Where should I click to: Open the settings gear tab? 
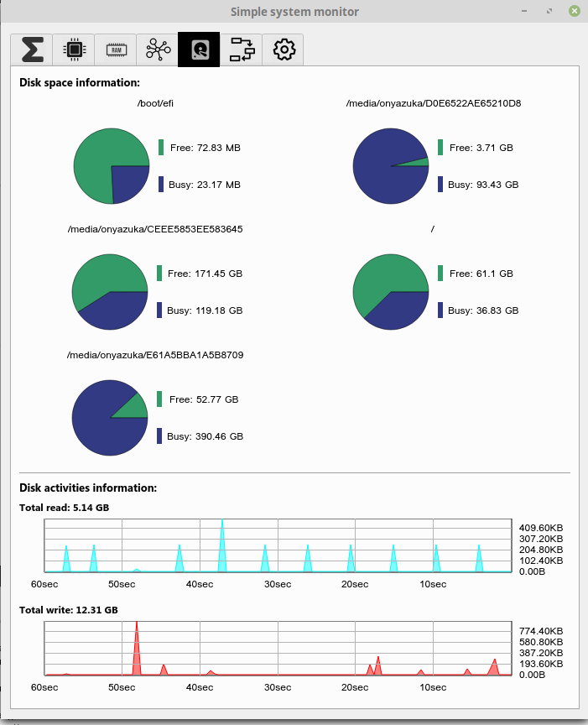point(283,50)
